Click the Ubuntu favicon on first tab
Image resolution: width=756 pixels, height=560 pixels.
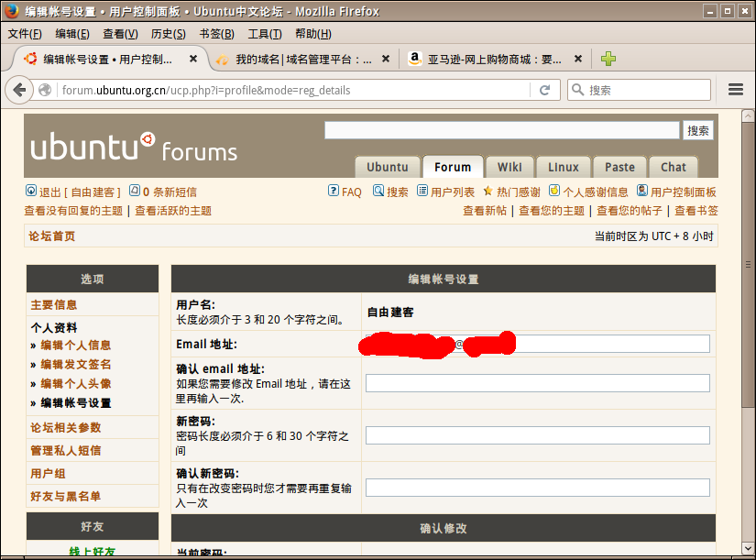(x=30, y=59)
